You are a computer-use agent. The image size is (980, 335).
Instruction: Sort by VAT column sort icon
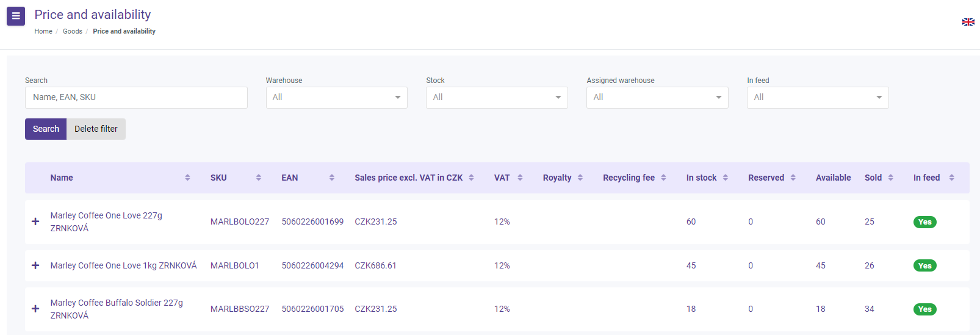pyautogui.click(x=520, y=178)
